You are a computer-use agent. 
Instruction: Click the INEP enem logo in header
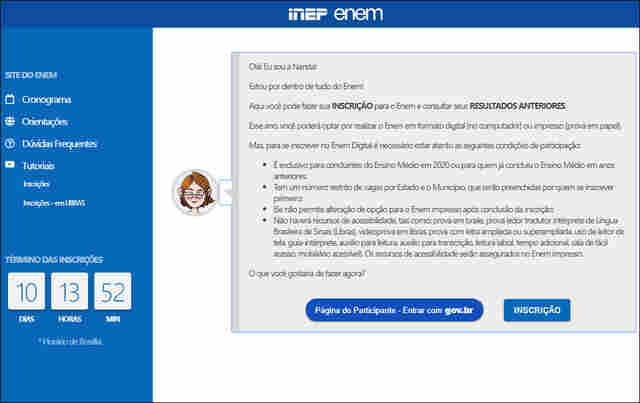(336, 14)
